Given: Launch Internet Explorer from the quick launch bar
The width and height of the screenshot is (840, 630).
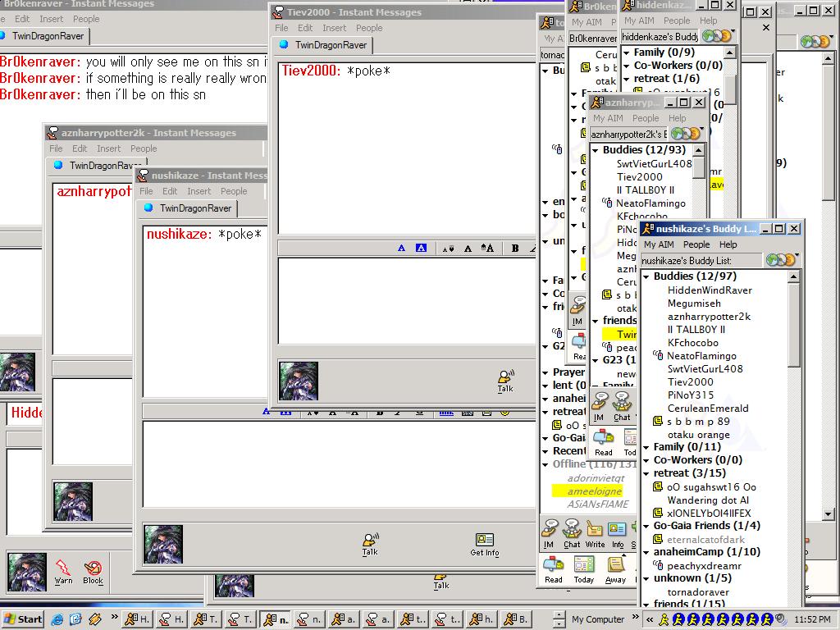Looking at the screenshot, I should [57, 619].
